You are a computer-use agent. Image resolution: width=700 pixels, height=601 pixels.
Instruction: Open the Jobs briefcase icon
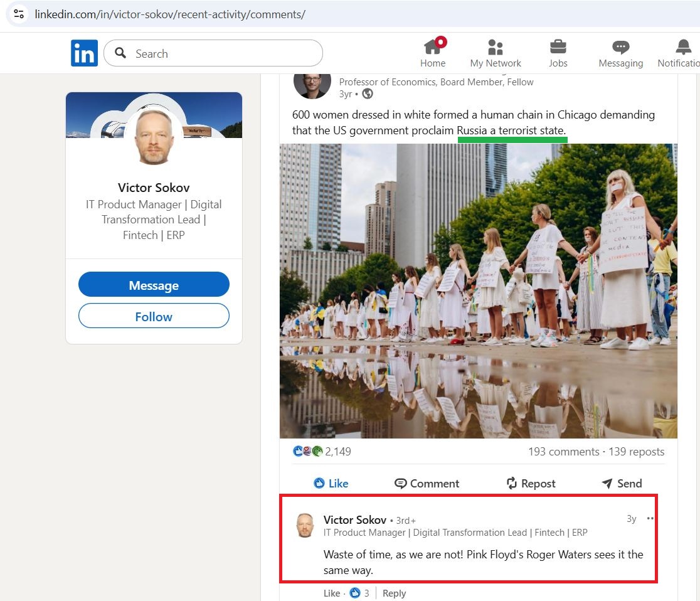558,47
